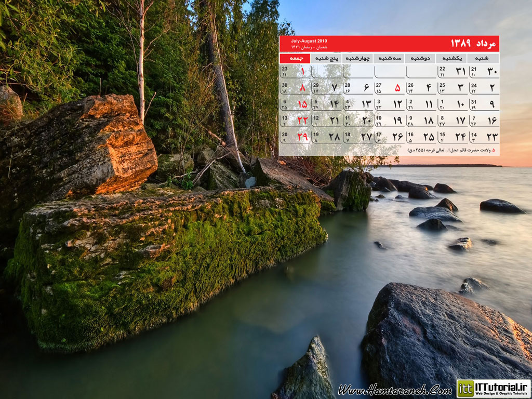
Task: Select Friday date ۱ in the first row
Action: (x=302, y=72)
